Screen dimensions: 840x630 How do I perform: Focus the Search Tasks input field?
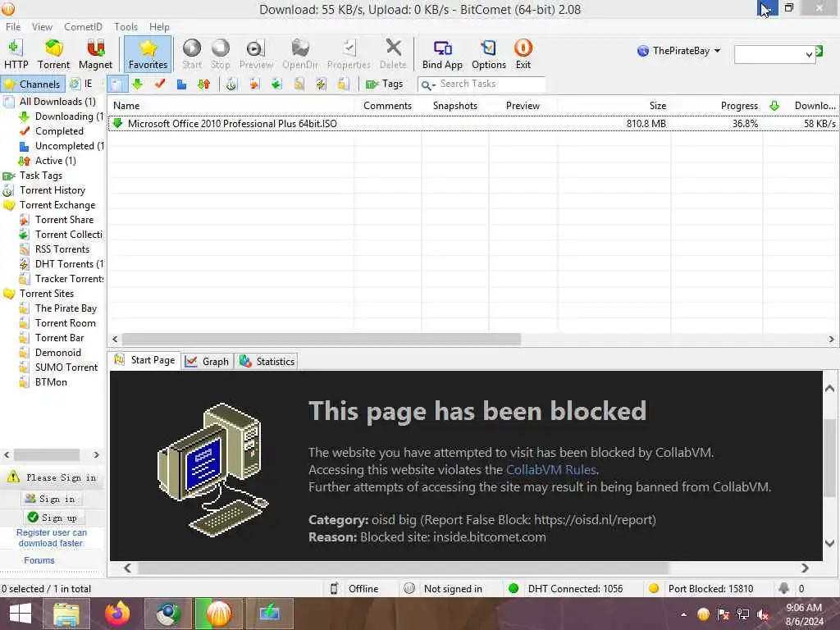pyautogui.click(x=491, y=84)
